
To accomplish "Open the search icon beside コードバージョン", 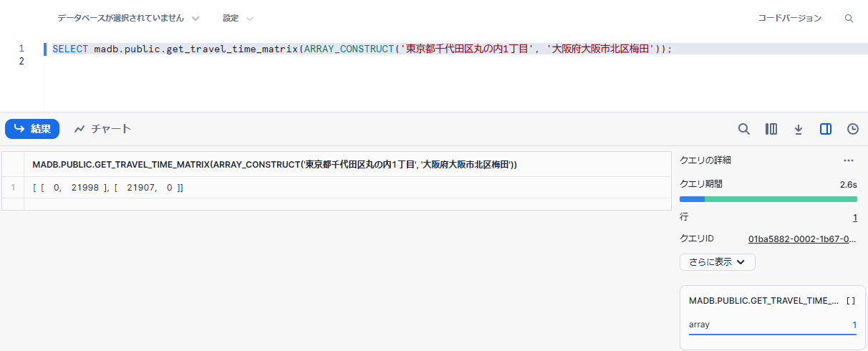I will [x=849, y=19].
